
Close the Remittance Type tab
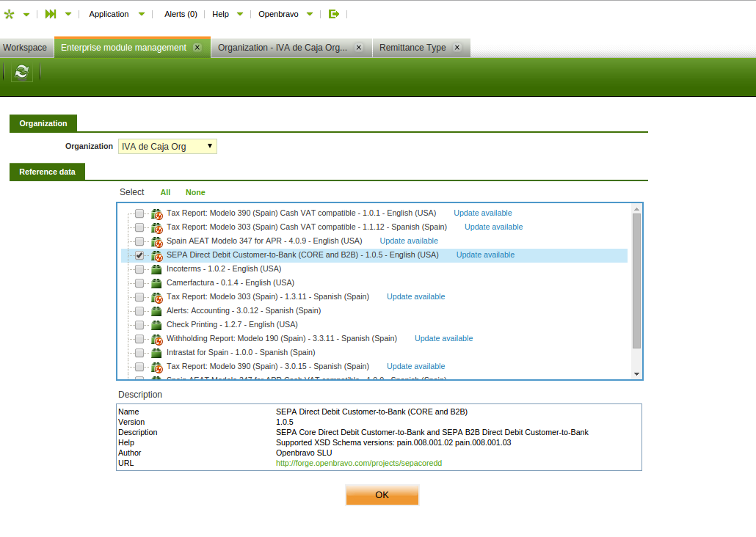tap(457, 47)
